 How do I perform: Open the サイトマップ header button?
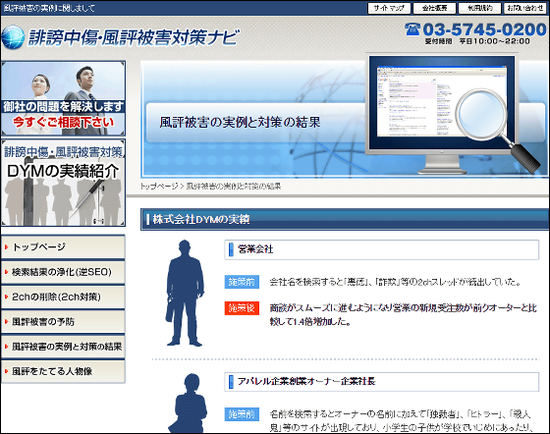pos(389,8)
